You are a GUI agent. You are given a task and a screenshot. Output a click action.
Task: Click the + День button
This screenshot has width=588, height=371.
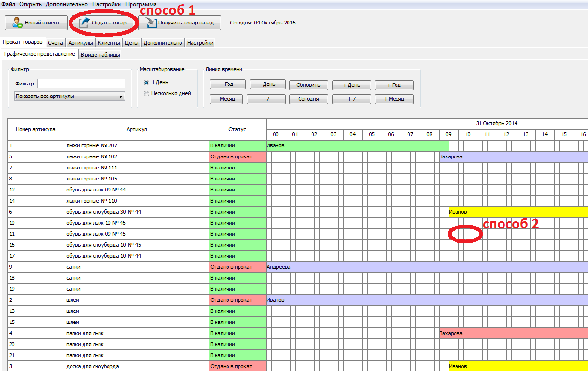tap(351, 84)
